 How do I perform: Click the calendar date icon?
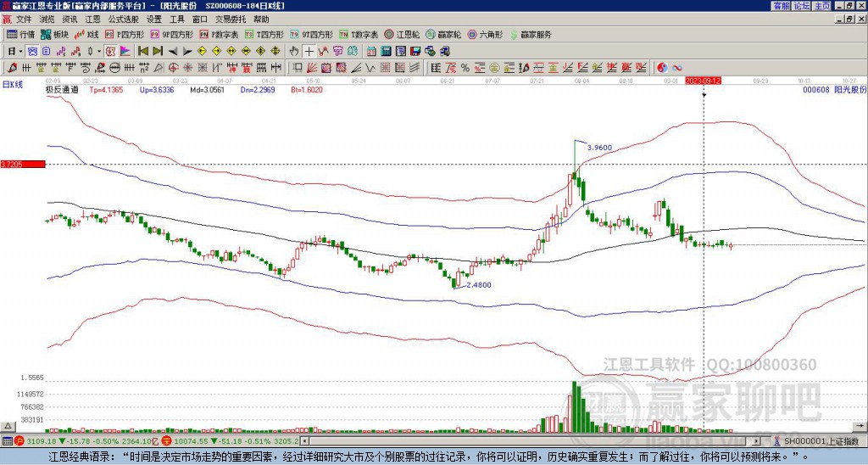point(371,51)
